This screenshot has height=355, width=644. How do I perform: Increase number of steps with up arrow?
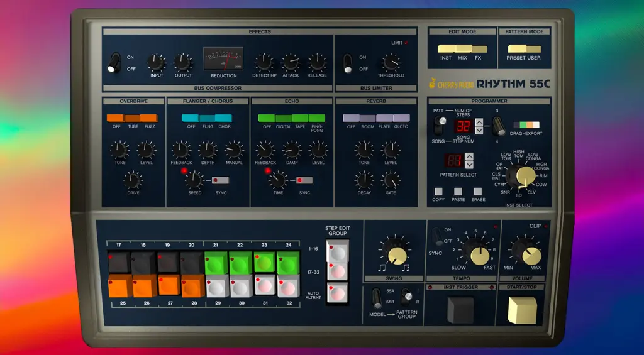click(x=479, y=122)
